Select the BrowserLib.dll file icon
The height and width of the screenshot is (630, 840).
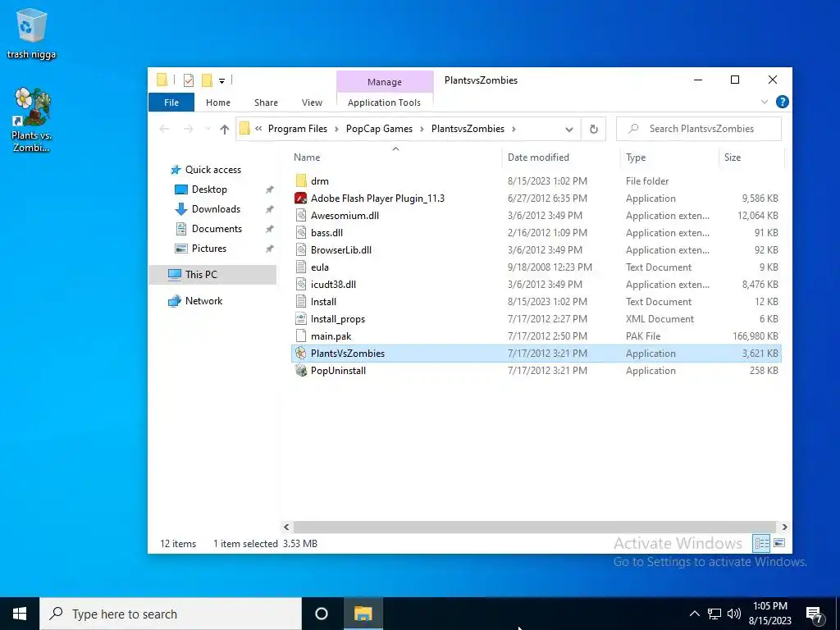tap(301, 249)
